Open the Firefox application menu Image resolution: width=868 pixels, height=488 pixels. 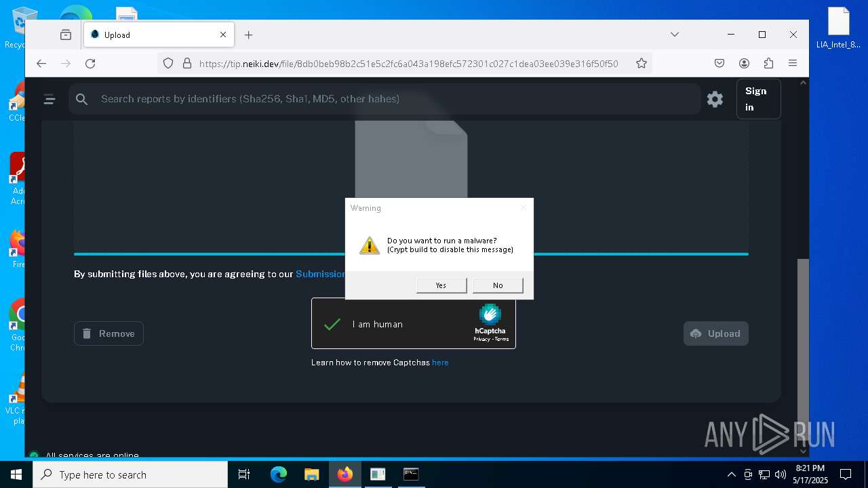[793, 64]
